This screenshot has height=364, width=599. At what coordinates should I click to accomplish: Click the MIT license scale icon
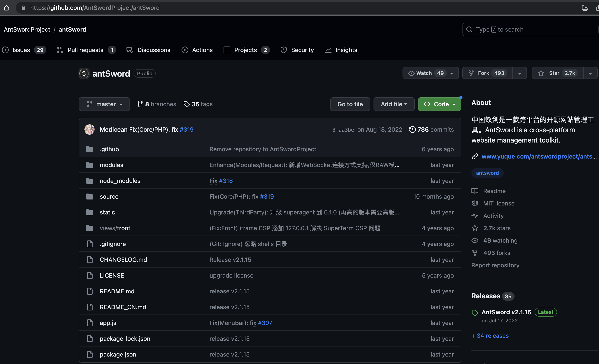(x=475, y=204)
